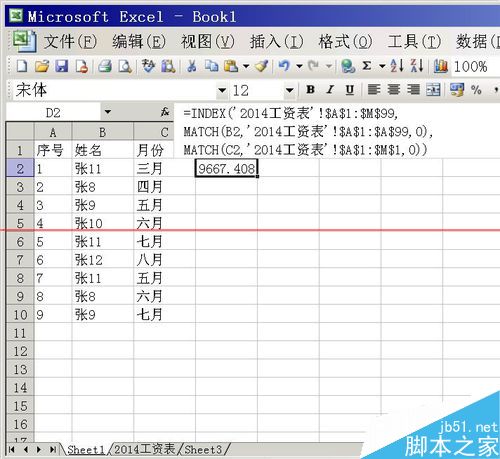Print the sheet using the printer icon
This screenshot has width=500, height=459.
pyautogui.click(x=105, y=66)
